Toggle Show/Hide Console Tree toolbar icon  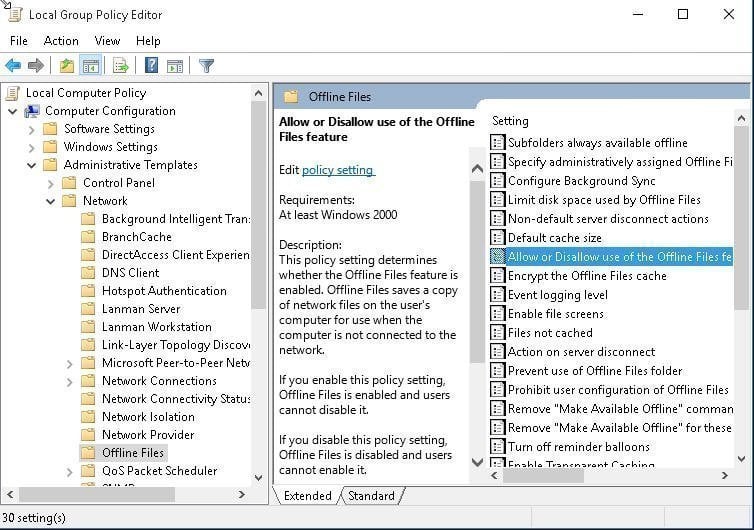[90, 65]
